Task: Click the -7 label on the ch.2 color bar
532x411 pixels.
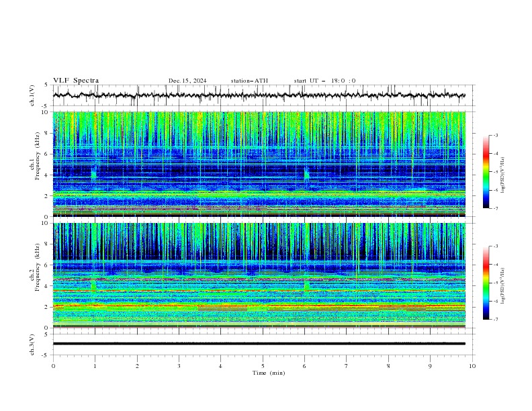Action: click(x=496, y=320)
